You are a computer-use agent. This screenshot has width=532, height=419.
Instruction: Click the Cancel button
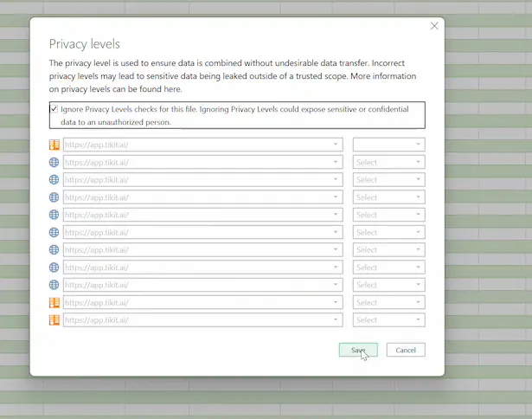[406, 350]
